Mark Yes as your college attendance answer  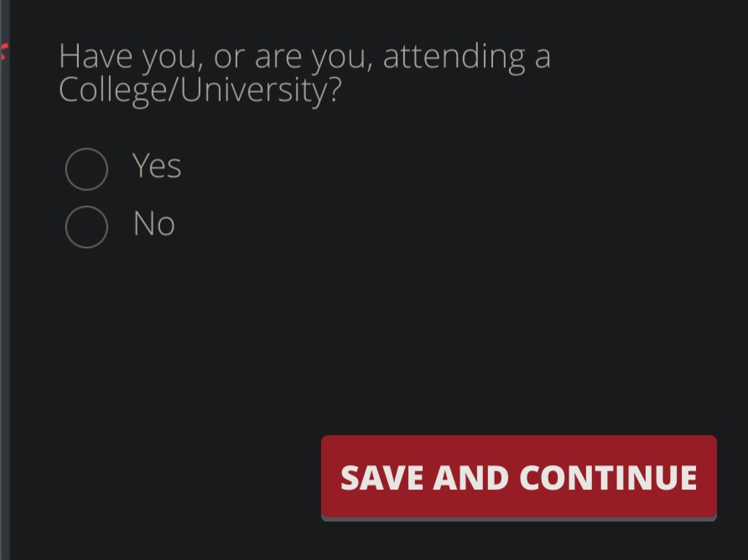[86, 169]
